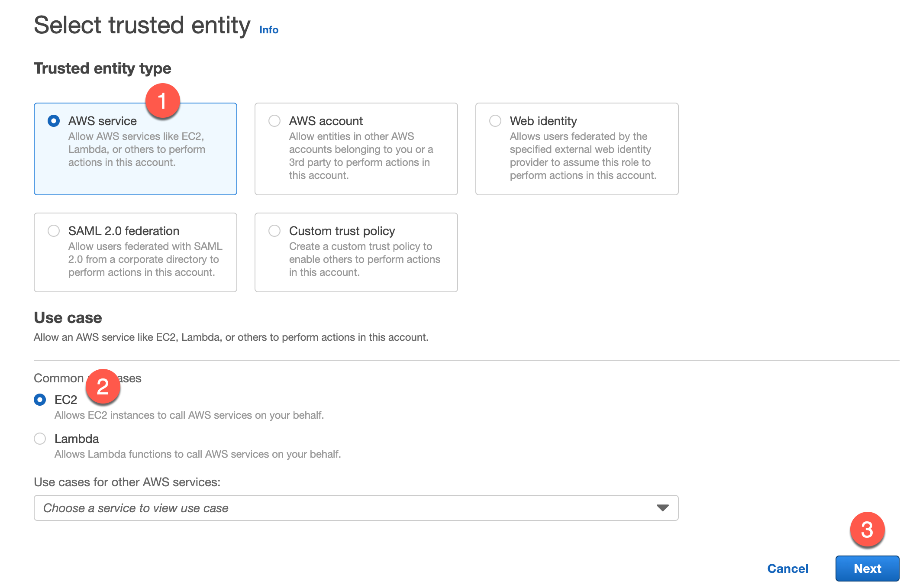Select the AWS service trusted entity type
The height and width of the screenshot is (588, 910).
point(53,121)
